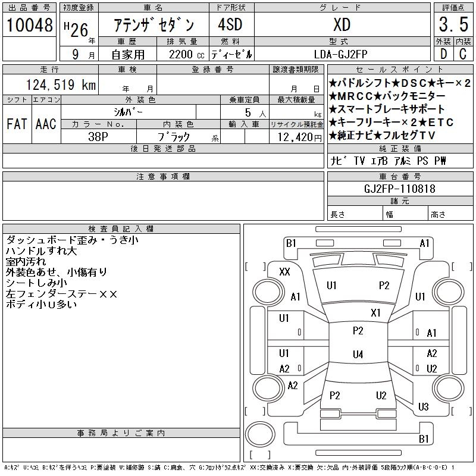Click the equipment list ナビ TV エアB アルミ PS PW
The image size is (476, 476).
coord(389,161)
